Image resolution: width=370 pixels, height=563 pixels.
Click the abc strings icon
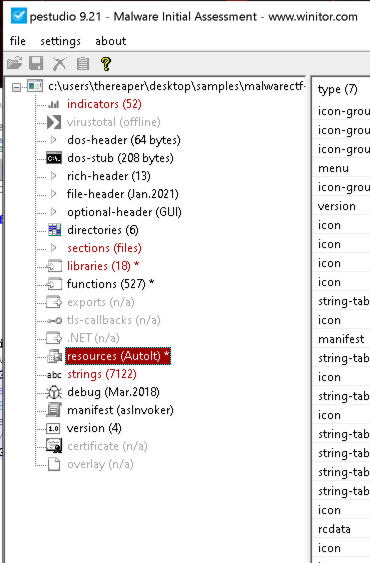(54, 374)
